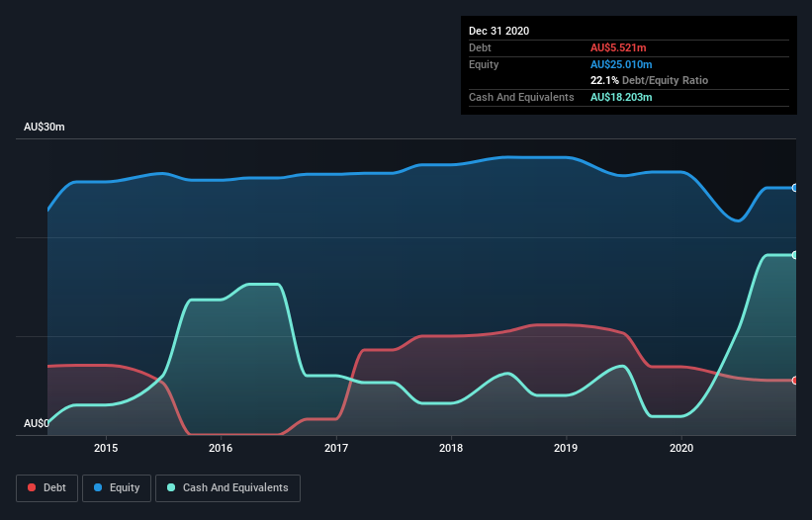The image size is (812, 520).
Task: Click the AU$0 y-axis label
Action: pyautogui.click(x=37, y=423)
